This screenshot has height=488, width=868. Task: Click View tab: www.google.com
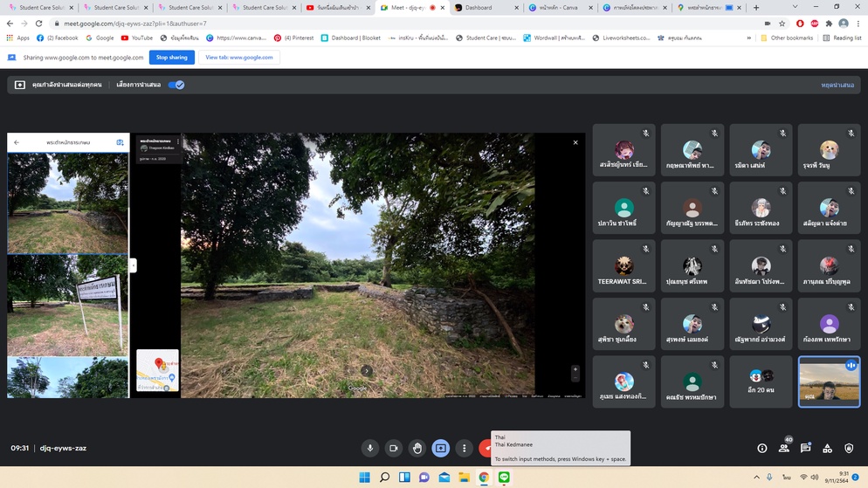click(x=239, y=57)
